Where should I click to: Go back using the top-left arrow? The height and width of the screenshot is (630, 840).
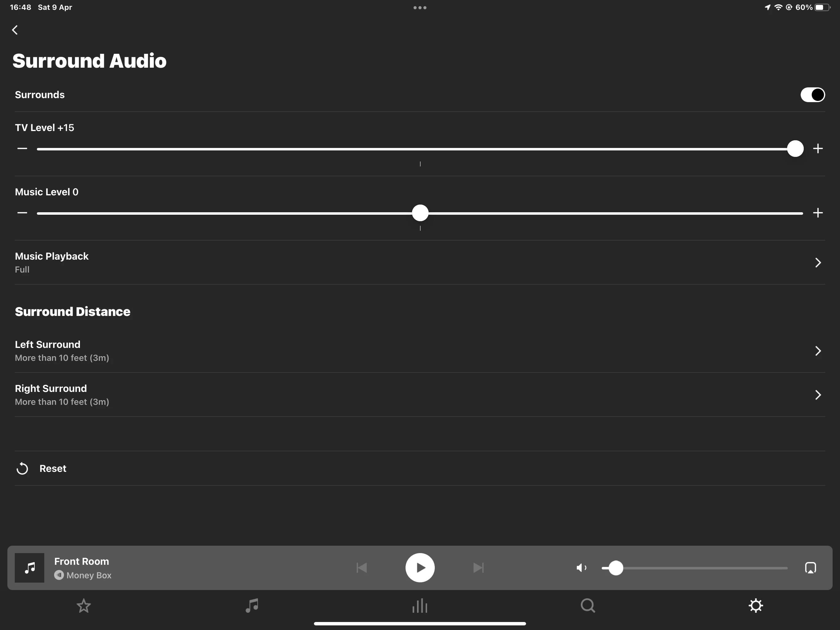coord(15,30)
